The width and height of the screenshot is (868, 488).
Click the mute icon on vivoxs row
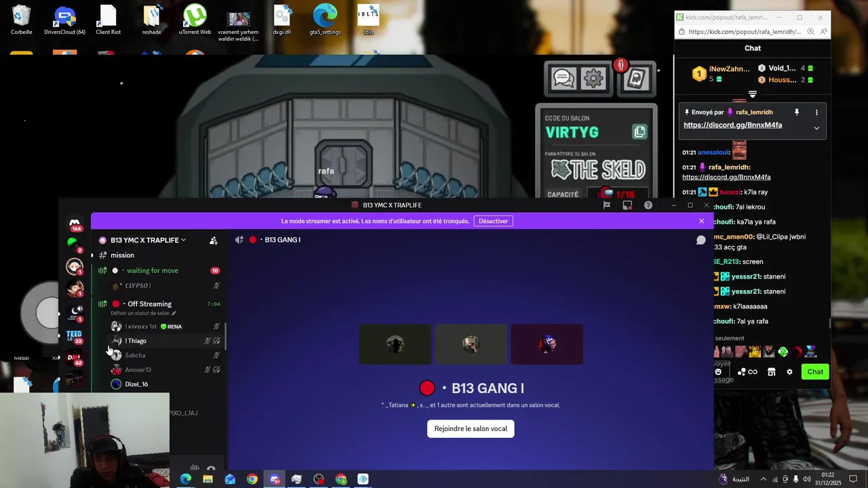(216, 327)
